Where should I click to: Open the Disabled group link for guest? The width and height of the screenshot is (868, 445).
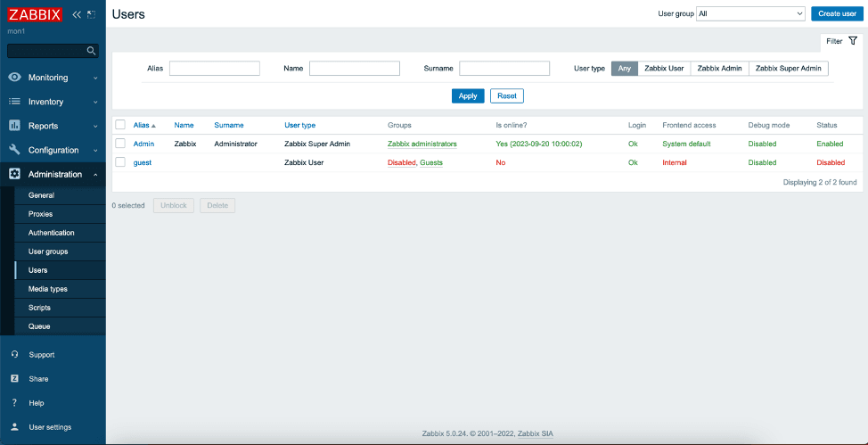click(401, 162)
